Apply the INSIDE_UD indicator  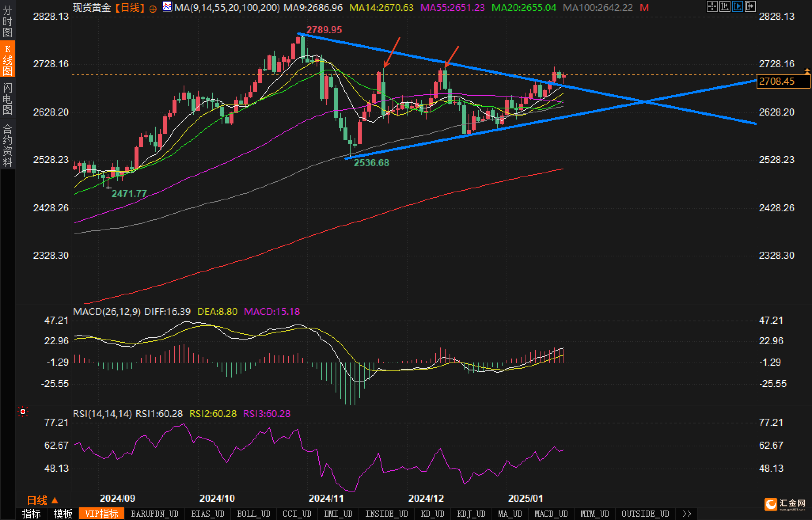tap(386, 514)
